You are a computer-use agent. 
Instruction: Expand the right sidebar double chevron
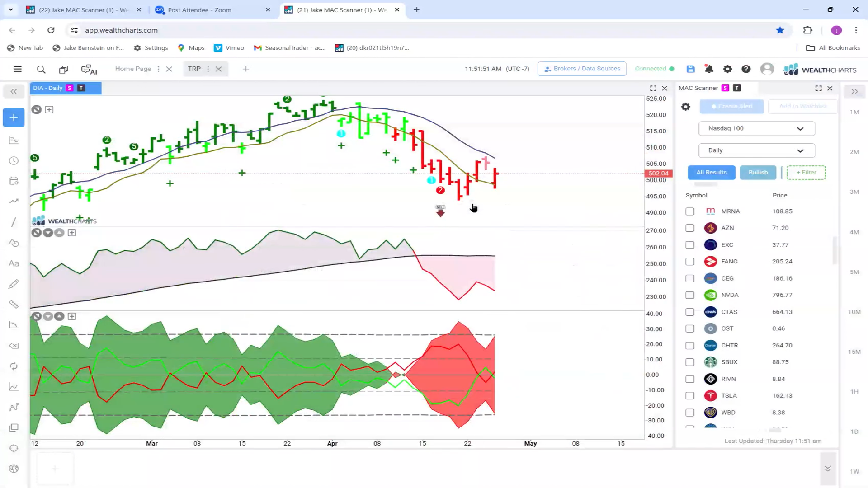tap(854, 92)
